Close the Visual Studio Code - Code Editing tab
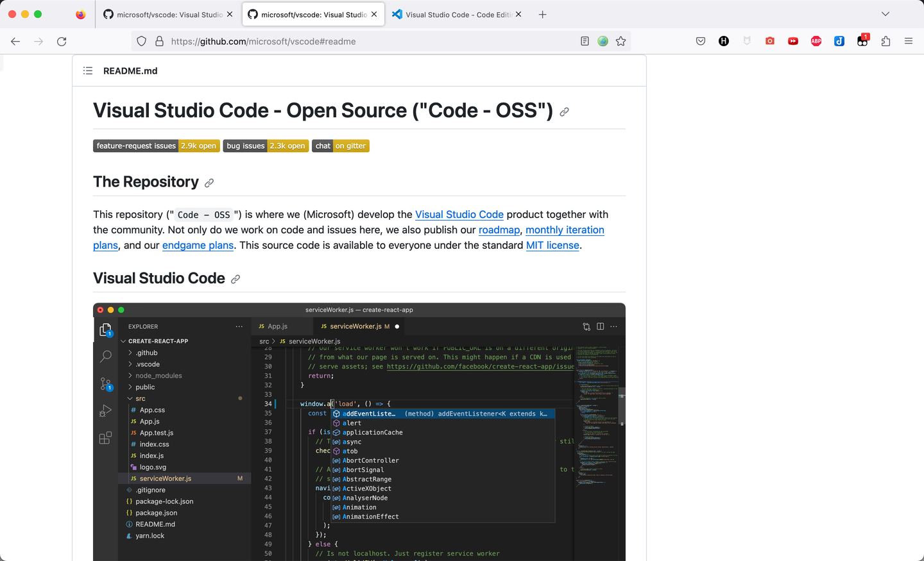 [x=518, y=14]
